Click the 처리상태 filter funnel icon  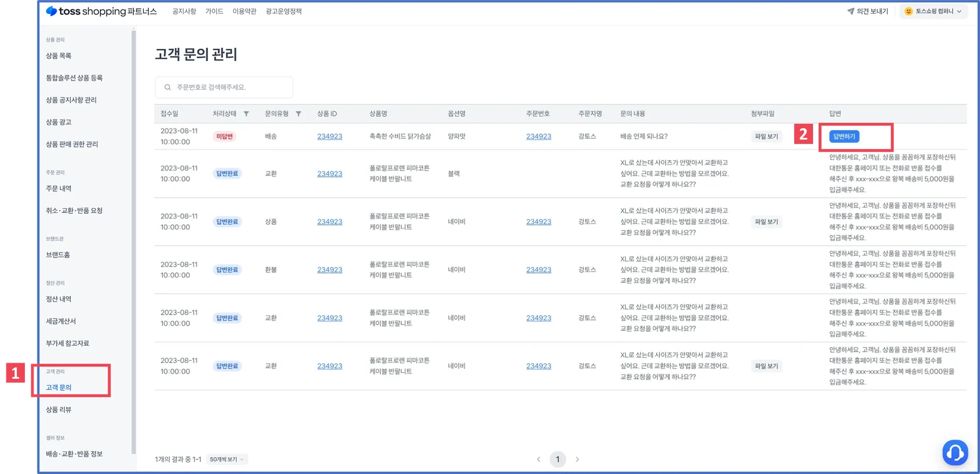point(246,114)
